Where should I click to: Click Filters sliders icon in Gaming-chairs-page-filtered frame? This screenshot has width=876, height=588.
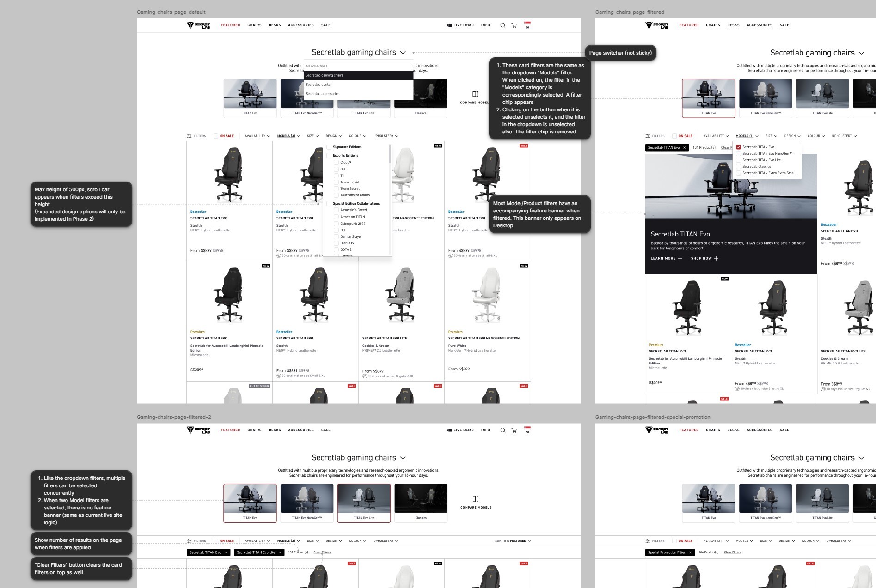coord(648,136)
